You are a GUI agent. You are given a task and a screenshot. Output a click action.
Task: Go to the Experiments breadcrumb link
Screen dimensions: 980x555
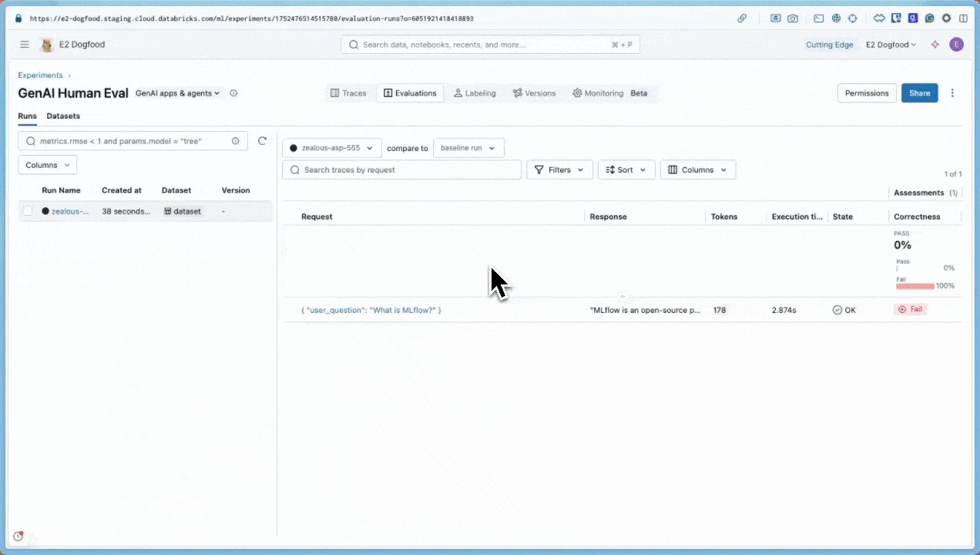pyautogui.click(x=41, y=76)
